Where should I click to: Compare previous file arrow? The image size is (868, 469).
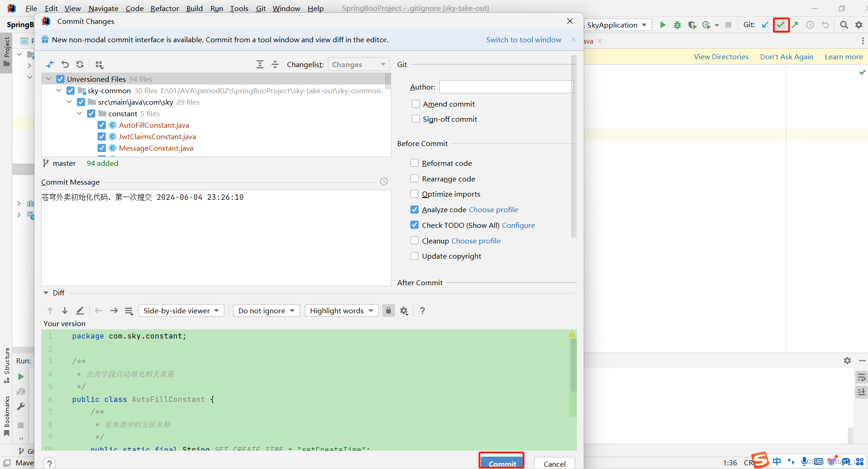pyautogui.click(x=98, y=311)
